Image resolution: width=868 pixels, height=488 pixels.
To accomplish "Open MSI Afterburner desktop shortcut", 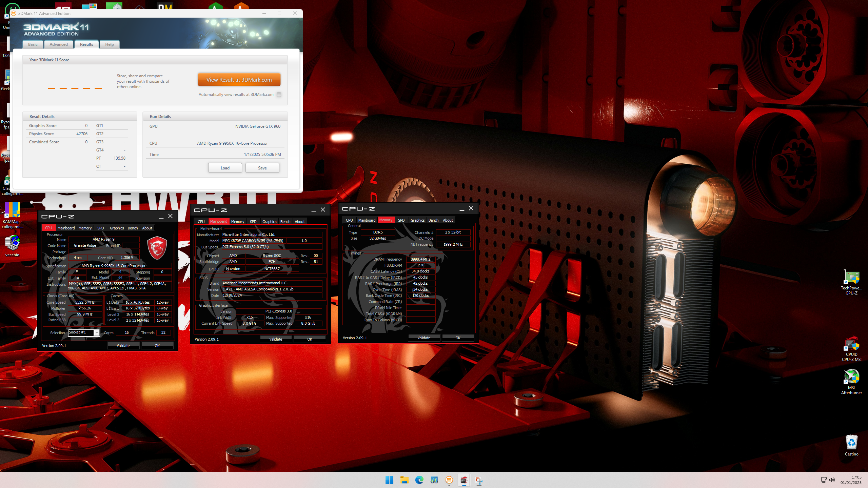I will pyautogui.click(x=851, y=382).
